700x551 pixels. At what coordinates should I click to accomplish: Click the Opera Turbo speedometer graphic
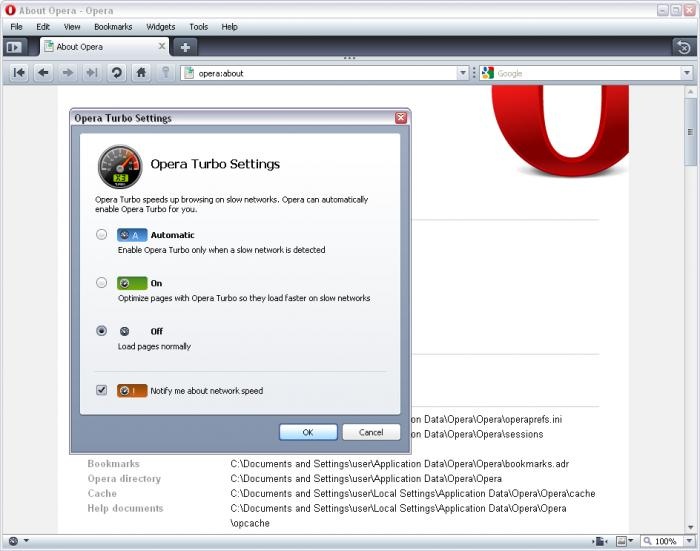tap(120, 166)
